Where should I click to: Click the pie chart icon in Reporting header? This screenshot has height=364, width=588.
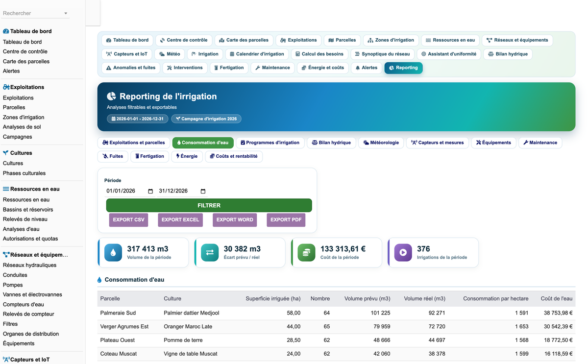click(x=112, y=97)
